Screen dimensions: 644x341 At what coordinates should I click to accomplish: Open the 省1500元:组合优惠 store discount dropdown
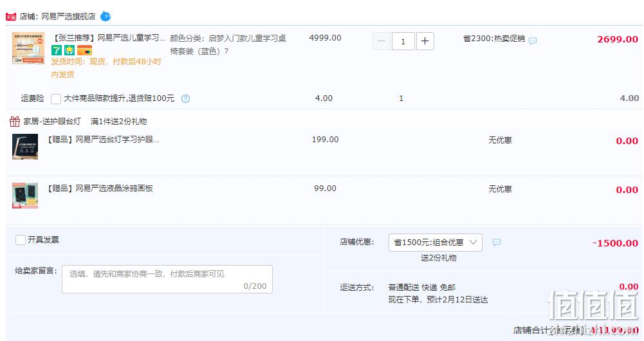pyautogui.click(x=436, y=243)
